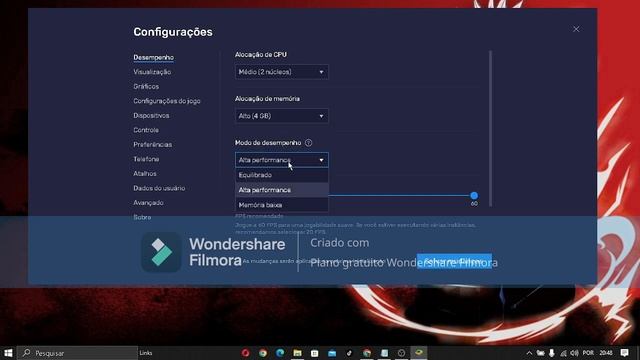The width and height of the screenshot is (640, 360).
Task: Open the Desempenho settings tab
Action: [153, 58]
